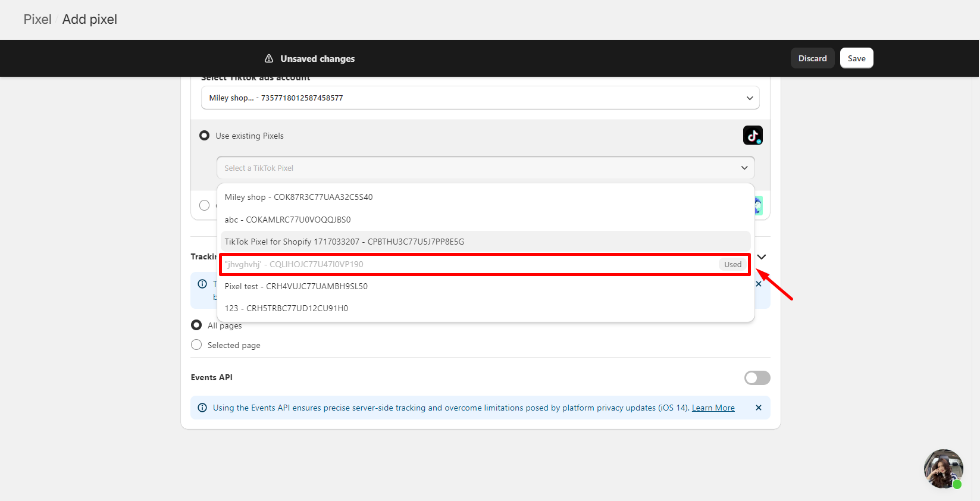Pick the TikTok Pixel for Shopify option

[x=345, y=242]
